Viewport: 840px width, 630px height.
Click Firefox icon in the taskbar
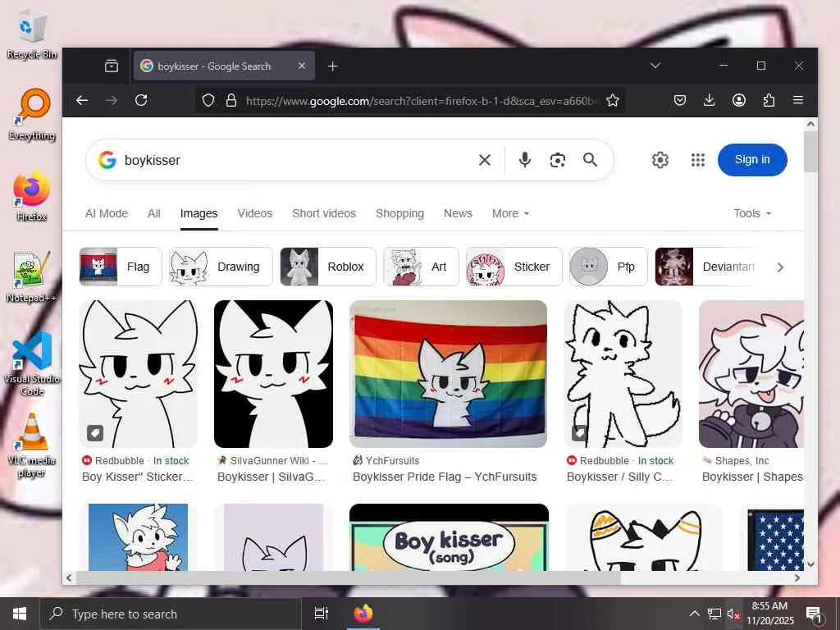(x=363, y=614)
